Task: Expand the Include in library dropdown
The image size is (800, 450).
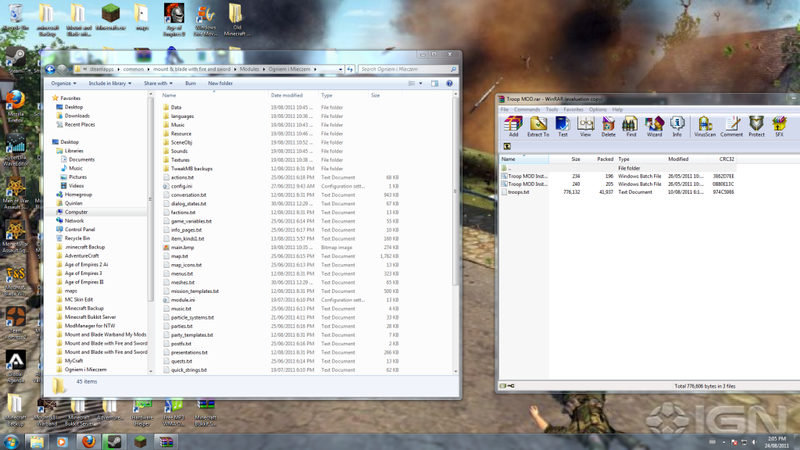Action: pyautogui.click(x=110, y=84)
